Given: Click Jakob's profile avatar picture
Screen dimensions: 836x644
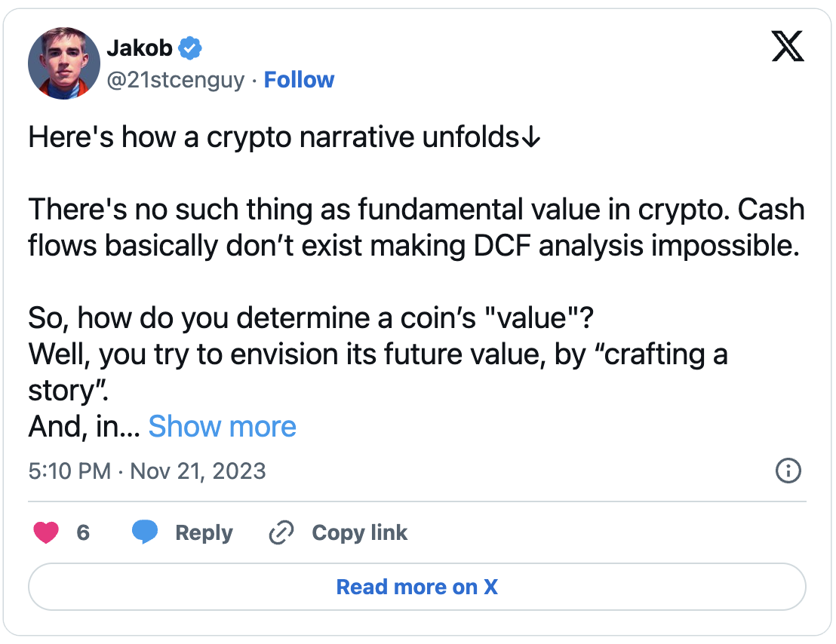Looking at the screenshot, I should pos(64,63).
